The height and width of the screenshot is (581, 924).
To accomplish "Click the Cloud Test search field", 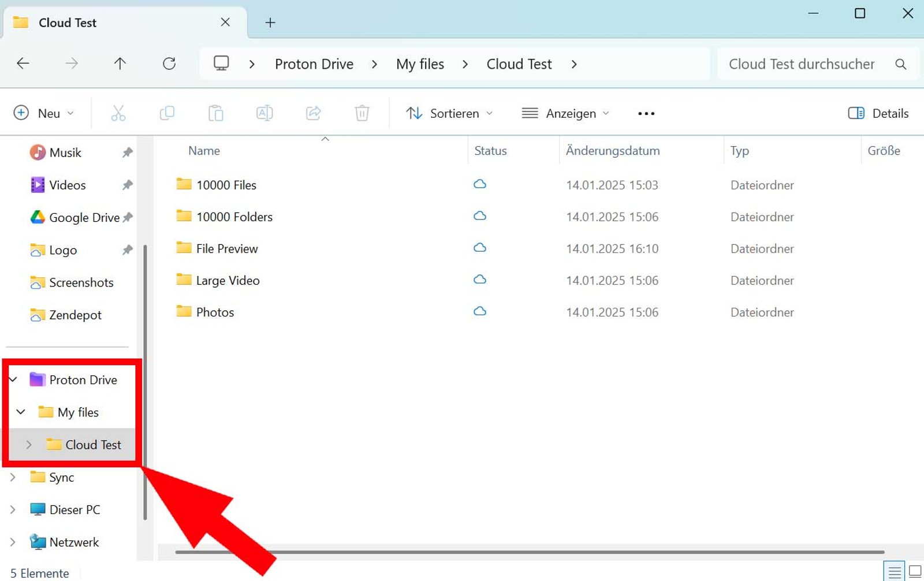I will click(802, 64).
